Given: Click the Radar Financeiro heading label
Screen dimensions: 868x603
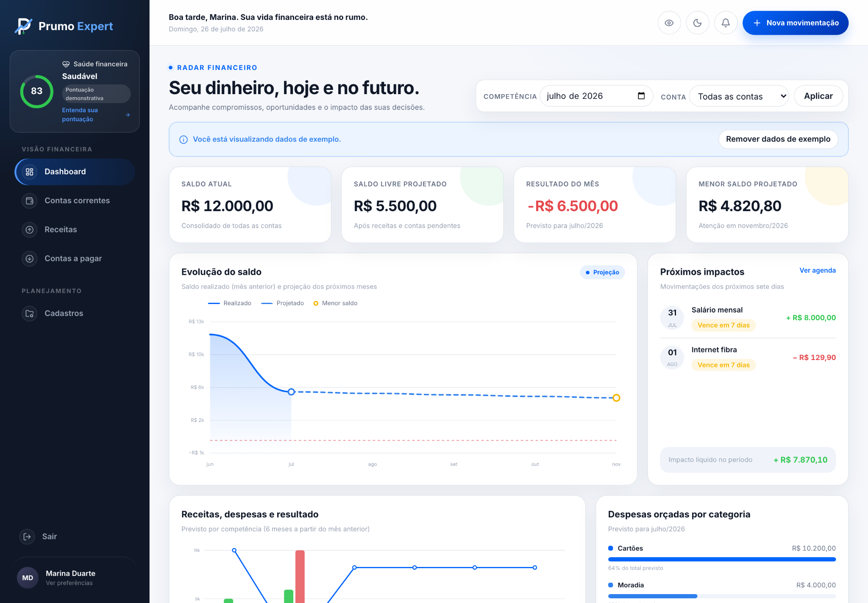Looking at the screenshot, I should (217, 67).
